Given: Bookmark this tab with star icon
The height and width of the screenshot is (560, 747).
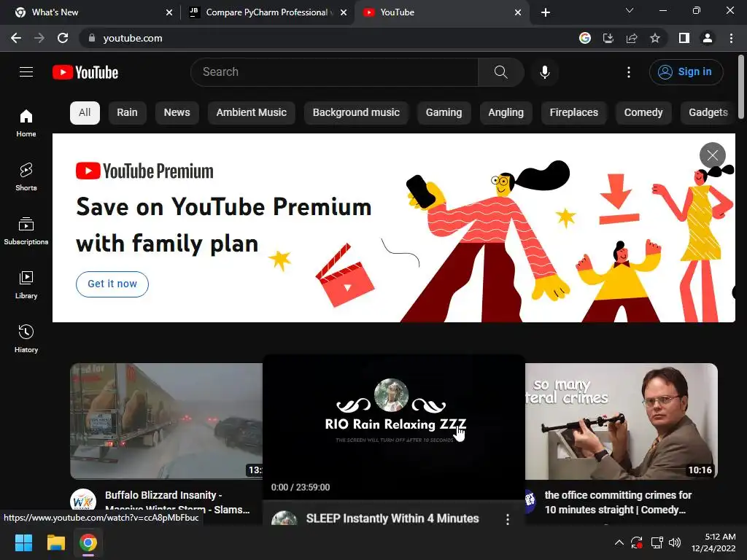Looking at the screenshot, I should [655, 38].
